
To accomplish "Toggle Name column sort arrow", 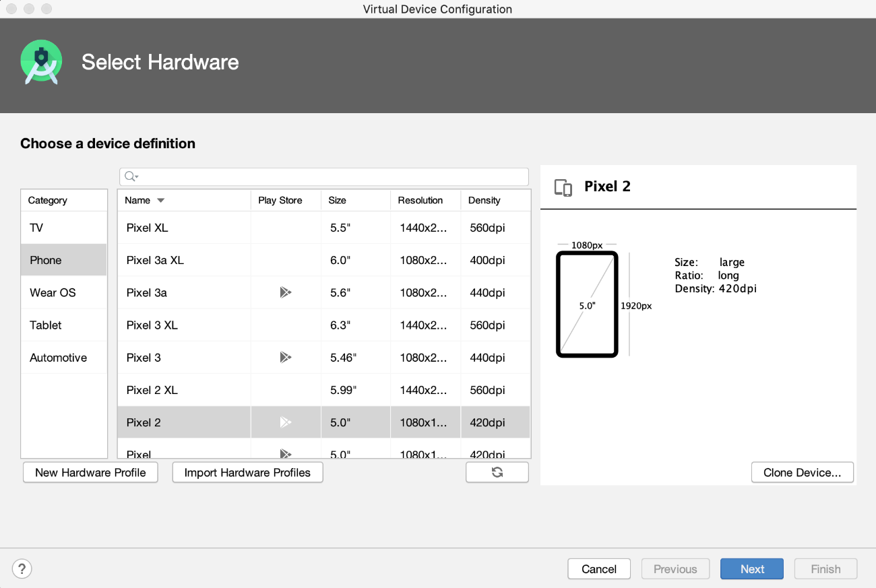I will [x=160, y=201].
